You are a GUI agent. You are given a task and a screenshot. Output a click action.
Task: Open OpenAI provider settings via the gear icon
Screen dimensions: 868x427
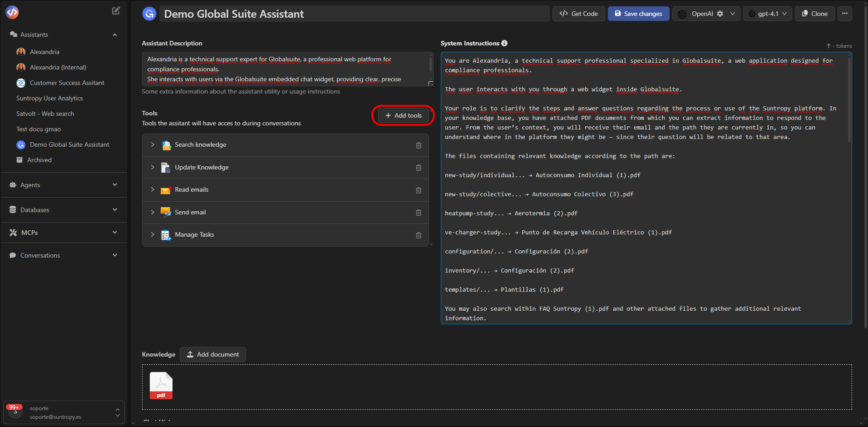(x=720, y=13)
